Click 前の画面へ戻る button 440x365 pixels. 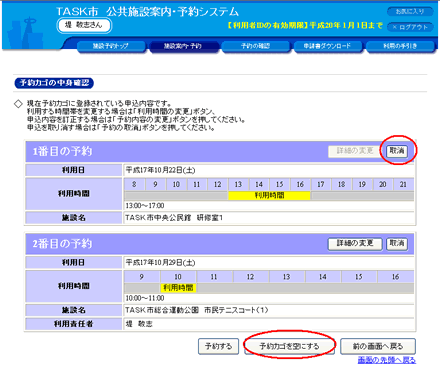[x=378, y=346]
